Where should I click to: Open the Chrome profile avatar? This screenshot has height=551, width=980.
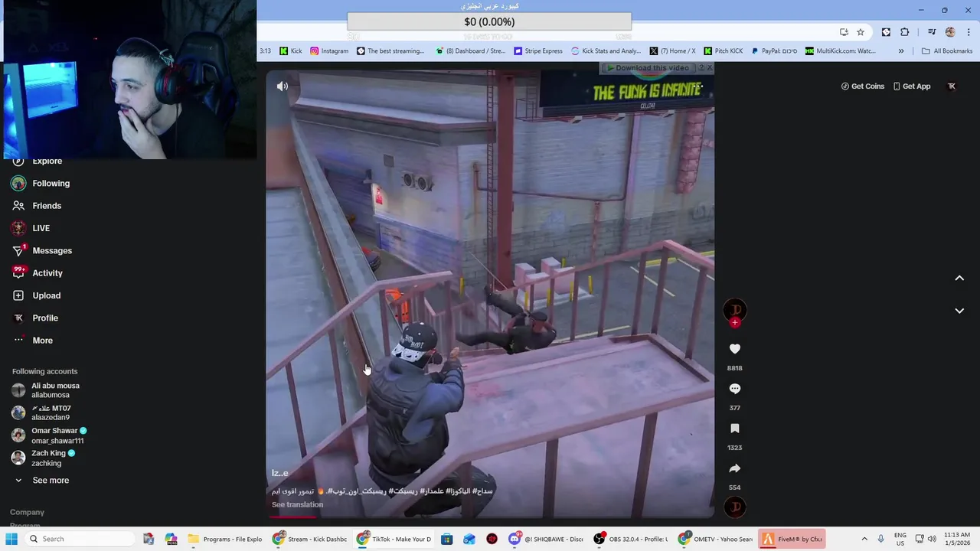pyautogui.click(x=950, y=32)
